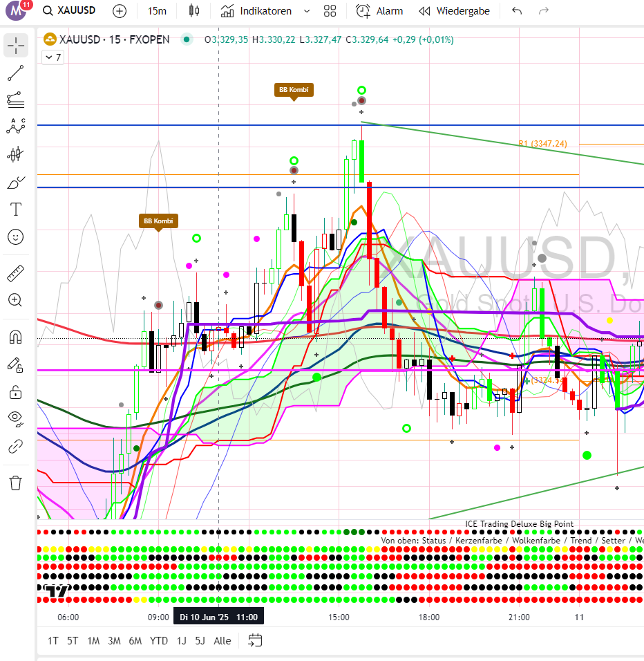Select the text annotation tool

[x=15, y=210]
